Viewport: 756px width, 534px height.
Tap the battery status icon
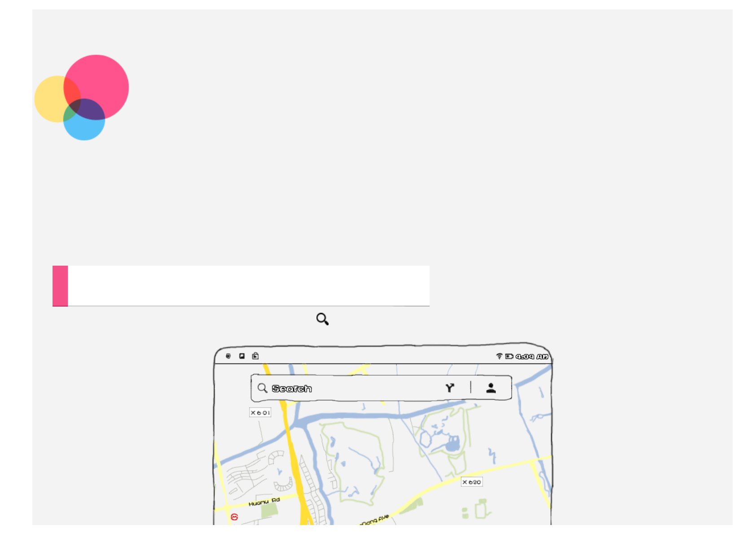509,356
